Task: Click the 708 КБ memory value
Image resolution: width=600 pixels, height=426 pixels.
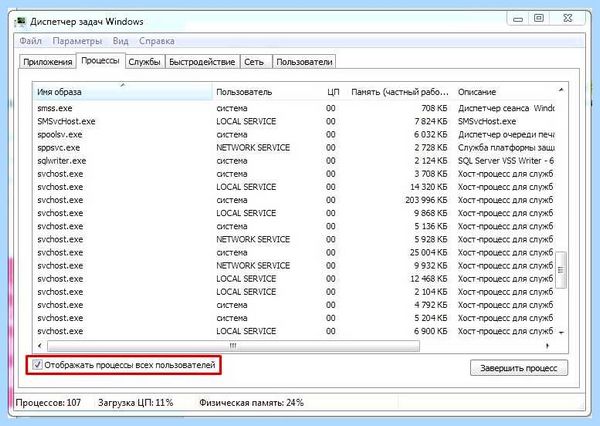Action: pyautogui.click(x=434, y=108)
